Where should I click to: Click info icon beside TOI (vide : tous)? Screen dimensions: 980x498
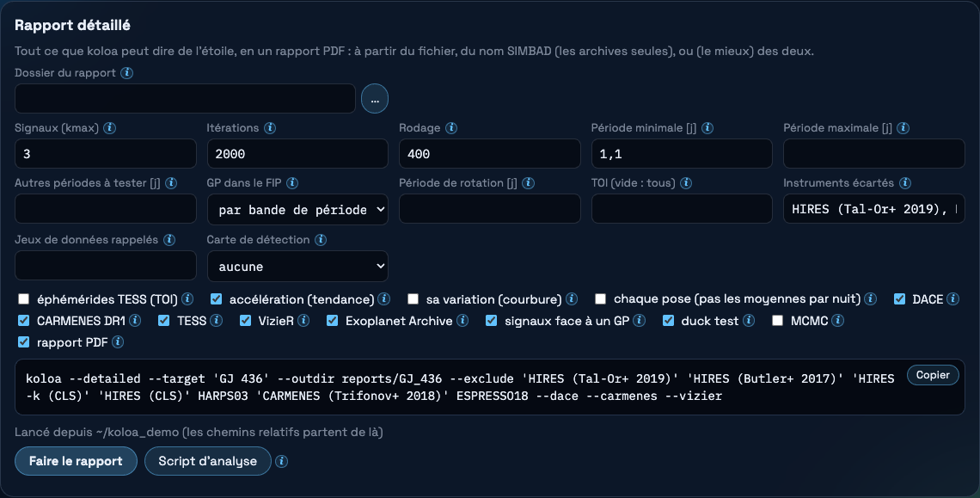tap(686, 182)
